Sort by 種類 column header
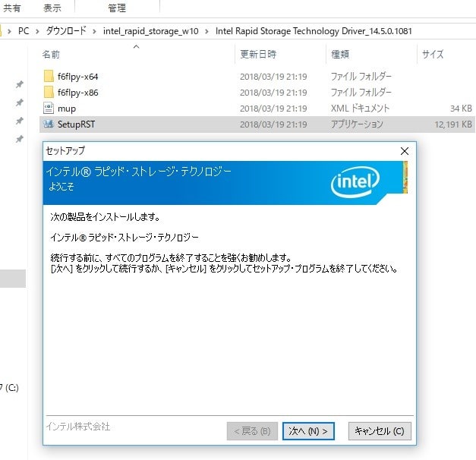This screenshot has width=476, height=460. (340, 55)
